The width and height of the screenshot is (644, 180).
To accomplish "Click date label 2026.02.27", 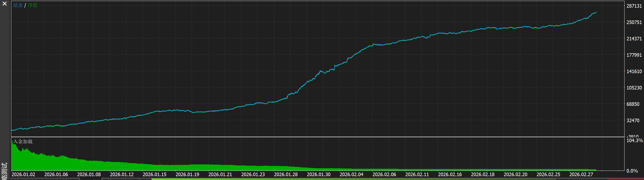I will pyautogui.click(x=581, y=174).
